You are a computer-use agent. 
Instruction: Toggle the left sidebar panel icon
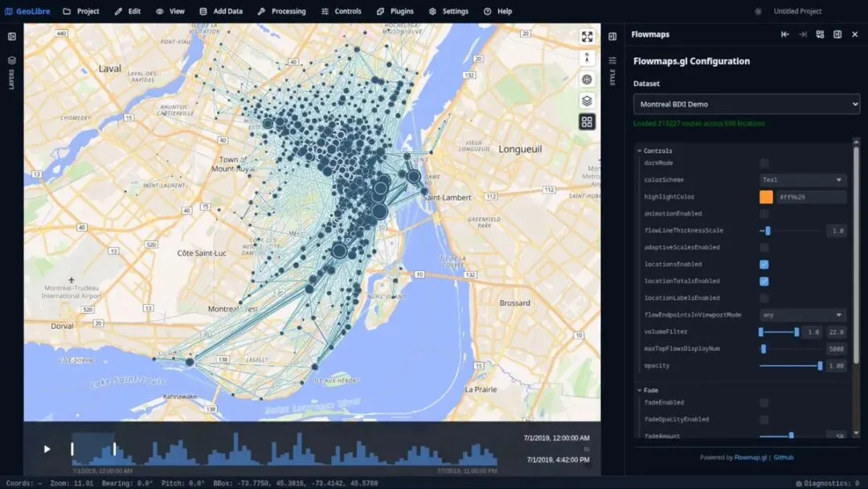pos(11,36)
